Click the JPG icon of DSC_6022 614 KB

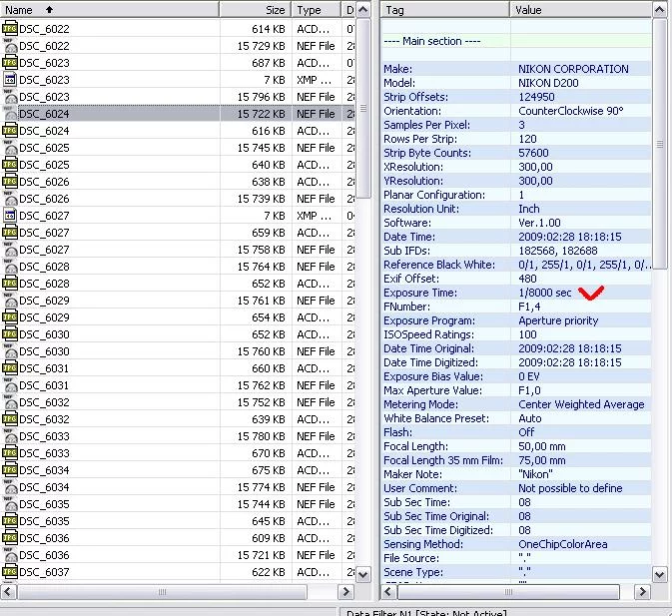[10, 29]
